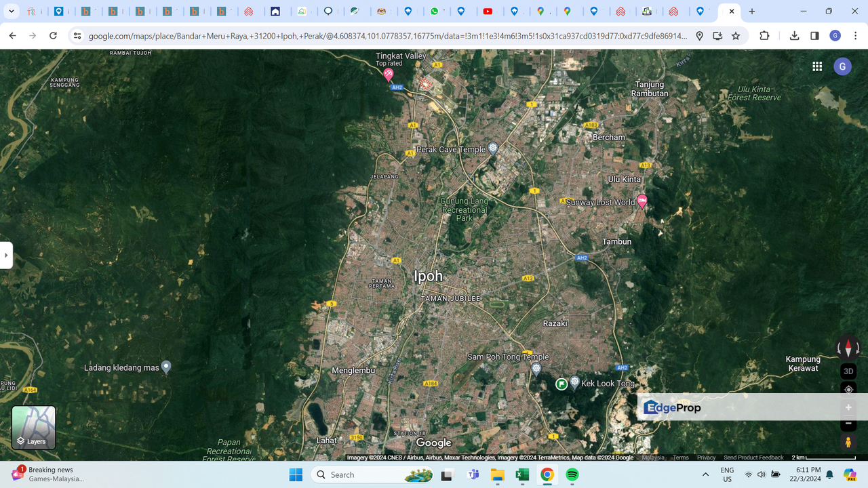
Task: Select the Perak Cave Temple marker icon
Action: point(493,148)
